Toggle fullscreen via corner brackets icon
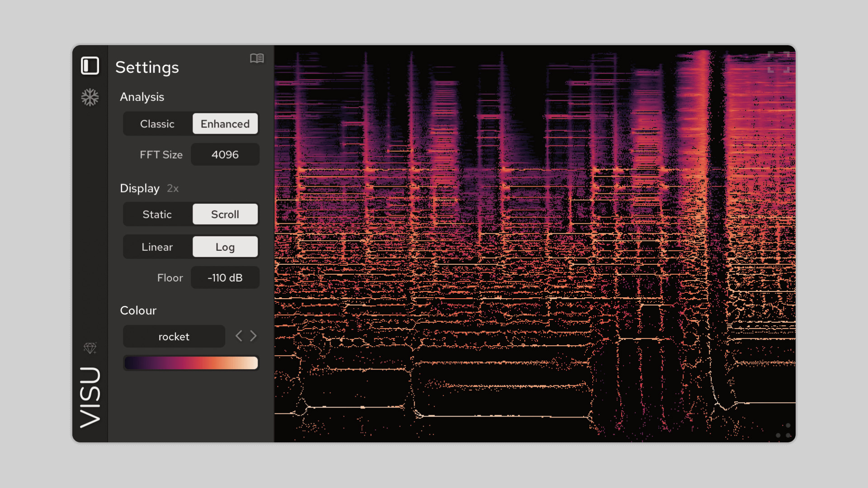This screenshot has width=868, height=488. point(778,62)
